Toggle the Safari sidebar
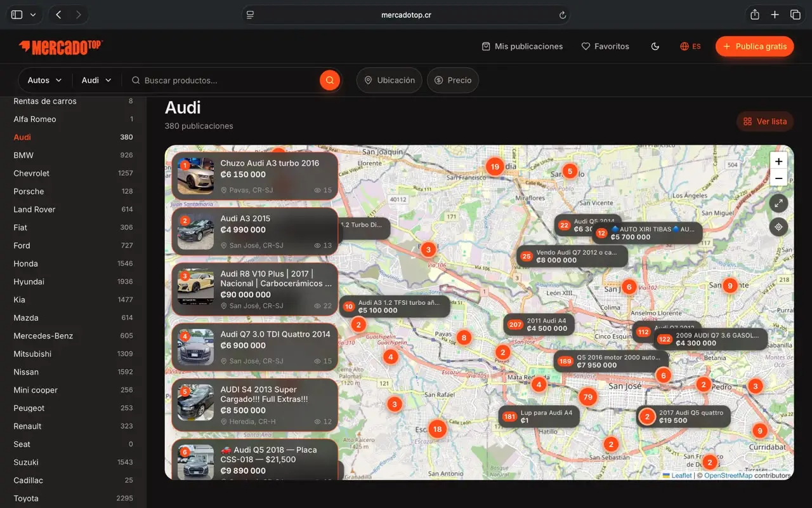 (17, 15)
